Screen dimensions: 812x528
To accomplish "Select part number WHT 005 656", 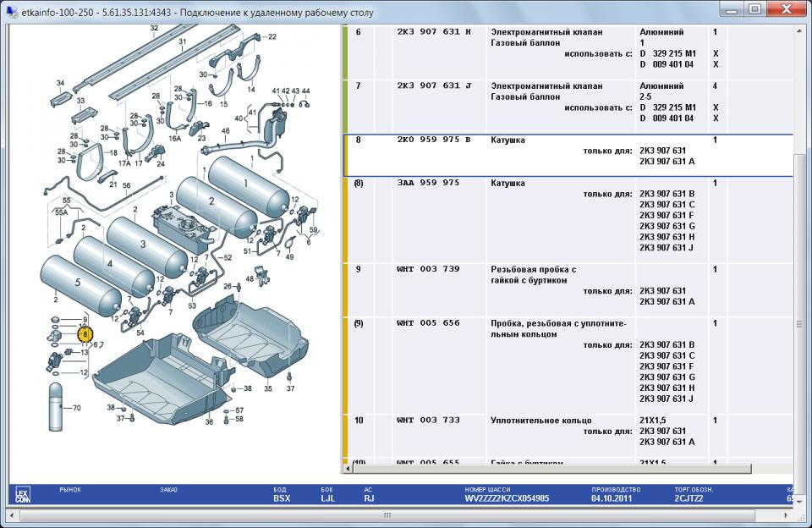I will [x=428, y=323].
